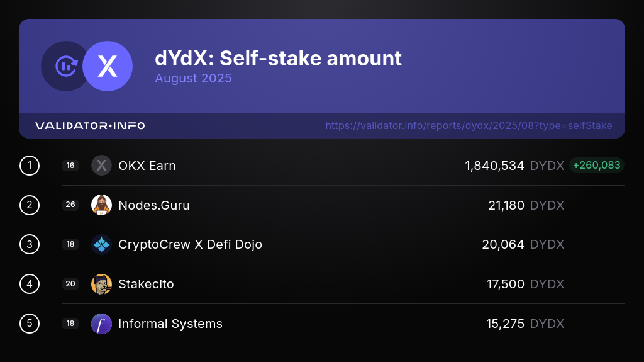Viewport: 644px width, 362px height.
Task: Click the Informal Systems purple logo
Action: 101,324
